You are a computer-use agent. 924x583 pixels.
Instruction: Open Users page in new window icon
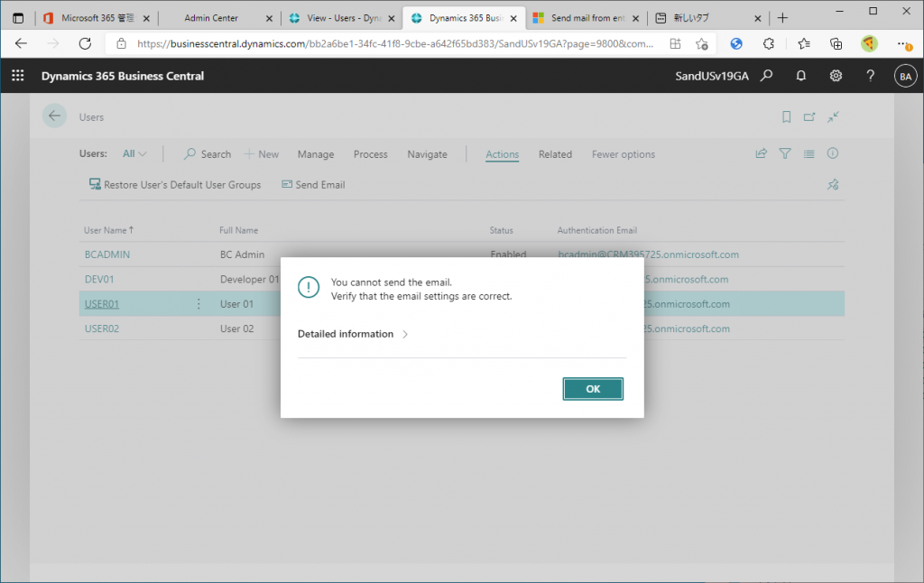[x=809, y=116]
